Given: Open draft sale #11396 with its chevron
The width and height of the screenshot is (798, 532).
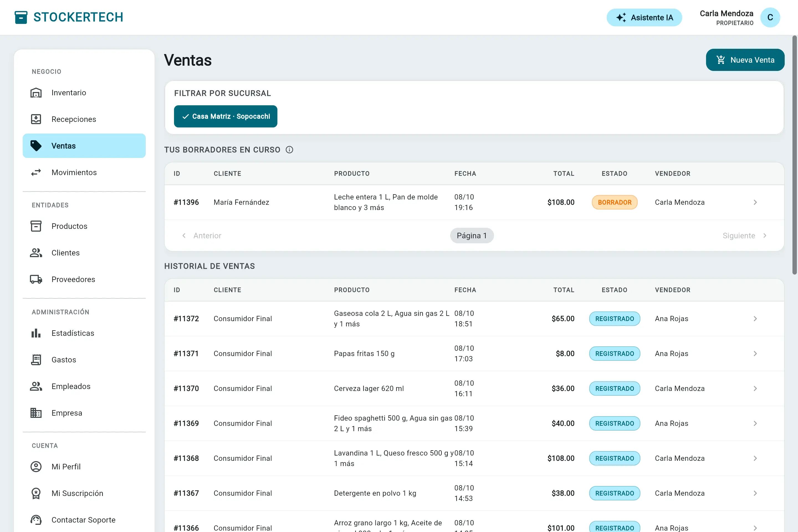Looking at the screenshot, I should tap(755, 202).
